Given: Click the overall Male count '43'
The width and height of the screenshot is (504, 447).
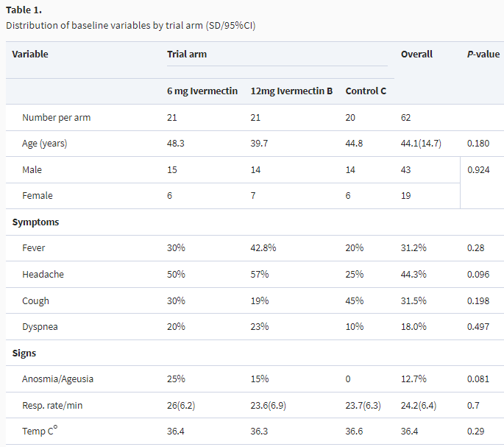Looking at the screenshot, I should pos(405,170).
